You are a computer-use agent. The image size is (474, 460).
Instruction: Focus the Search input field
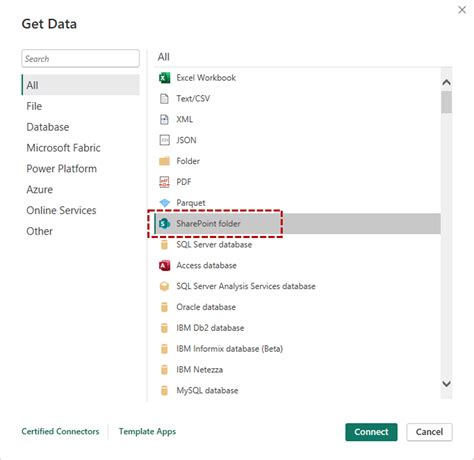pyautogui.click(x=80, y=59)
